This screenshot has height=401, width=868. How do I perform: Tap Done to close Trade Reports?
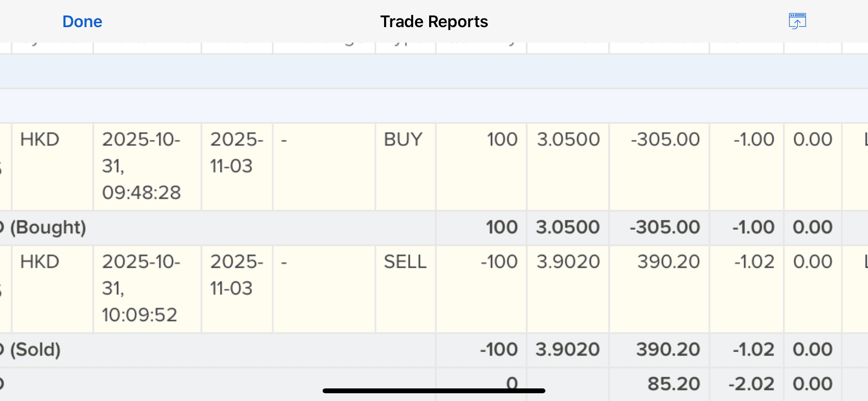click(82, 22)
